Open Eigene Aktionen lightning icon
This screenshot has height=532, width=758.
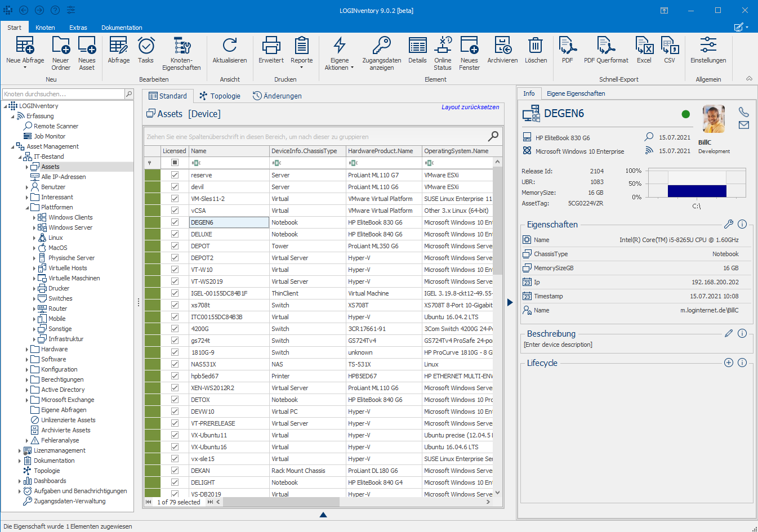coord(340,53)
